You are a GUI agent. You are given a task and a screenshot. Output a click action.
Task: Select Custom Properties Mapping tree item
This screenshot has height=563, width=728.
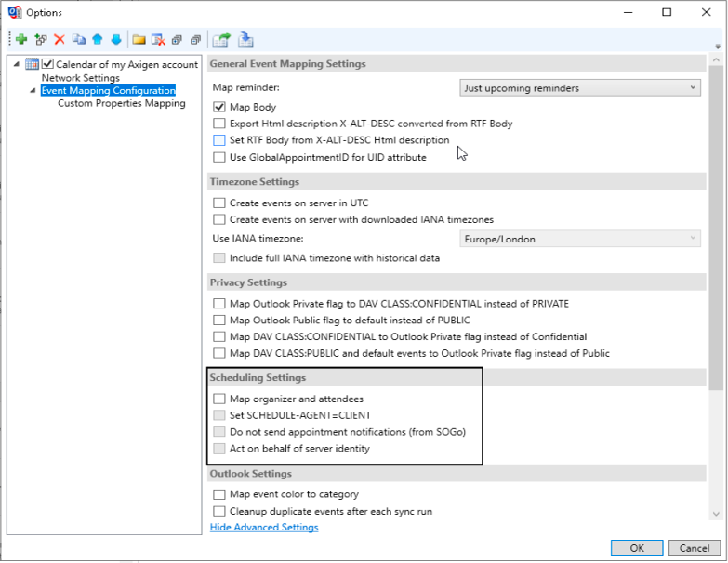(x=122, y=103)
